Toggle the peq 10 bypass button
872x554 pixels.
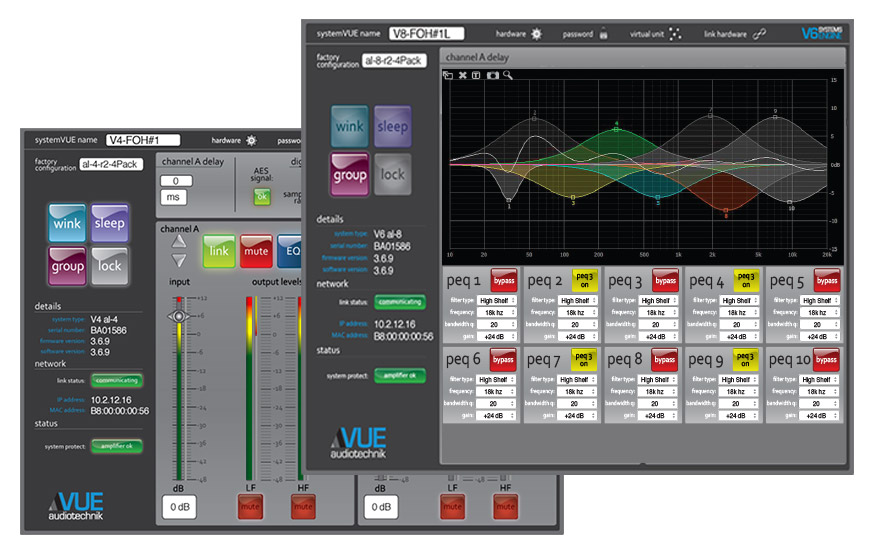click(x=826, y=360)
